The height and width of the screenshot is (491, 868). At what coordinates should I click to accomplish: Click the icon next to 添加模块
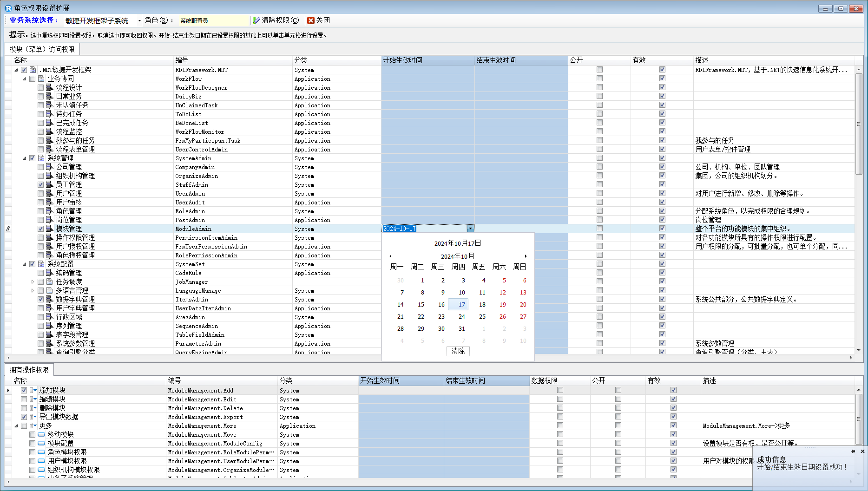[33, 390]
